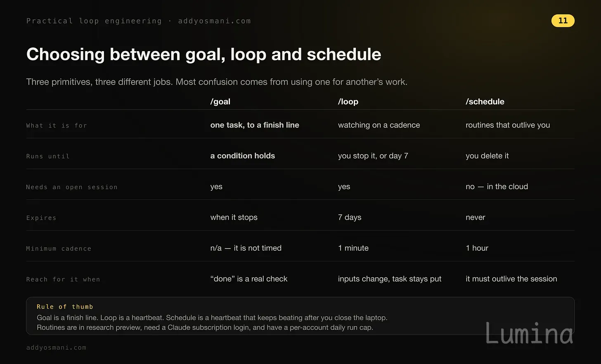601x364 pixels.
Task: Click the "Expires" row label
Action: 41,218
